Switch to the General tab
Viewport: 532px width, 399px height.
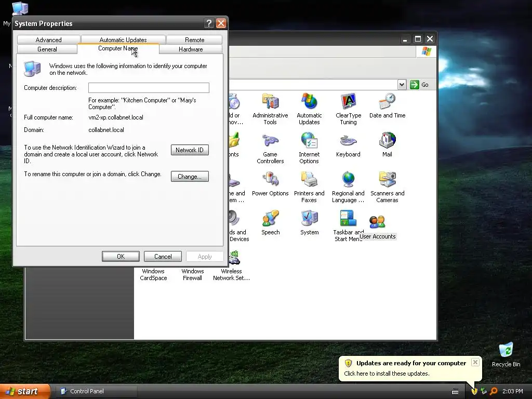click(47, 49)
